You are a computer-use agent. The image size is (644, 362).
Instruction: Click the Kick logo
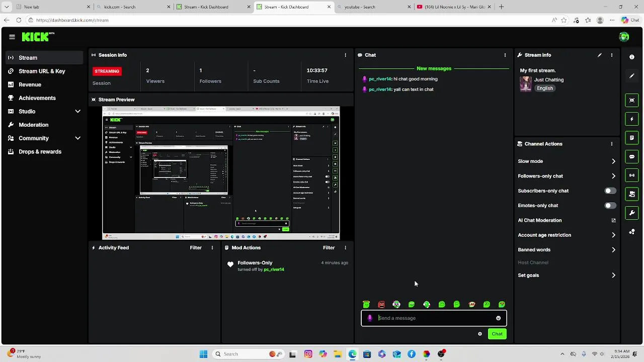coord(38,37)
